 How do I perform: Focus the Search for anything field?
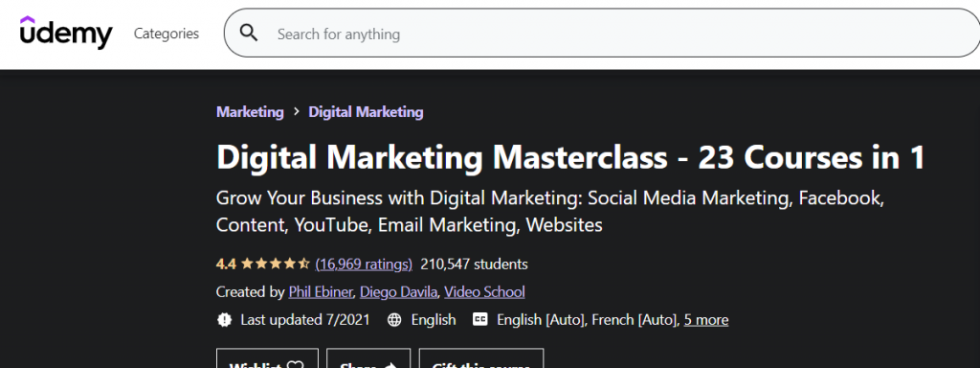(x=602, y=34)
